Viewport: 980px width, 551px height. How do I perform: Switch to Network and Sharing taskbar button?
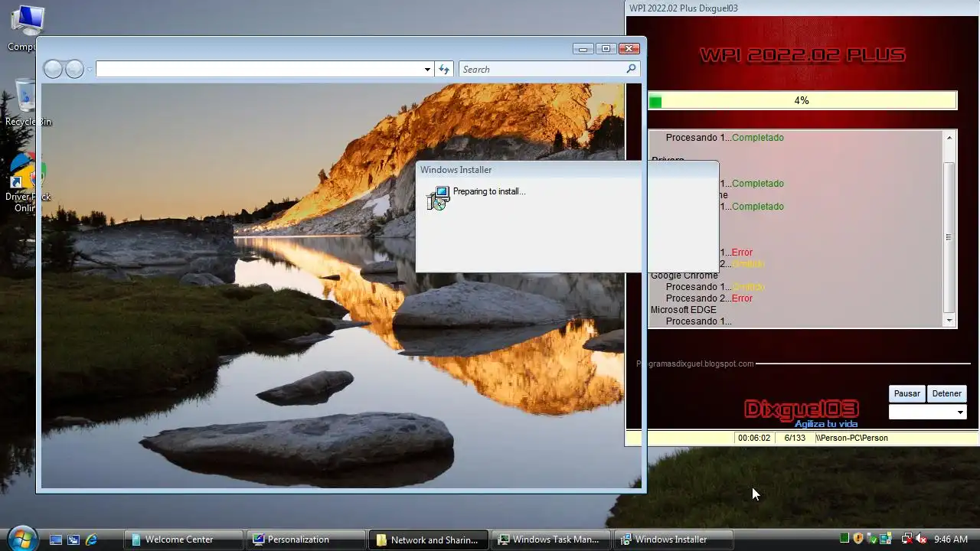(428, 540)
